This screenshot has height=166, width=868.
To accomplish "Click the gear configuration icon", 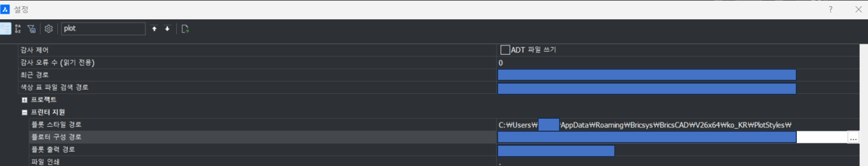I will tap(49, 29).
